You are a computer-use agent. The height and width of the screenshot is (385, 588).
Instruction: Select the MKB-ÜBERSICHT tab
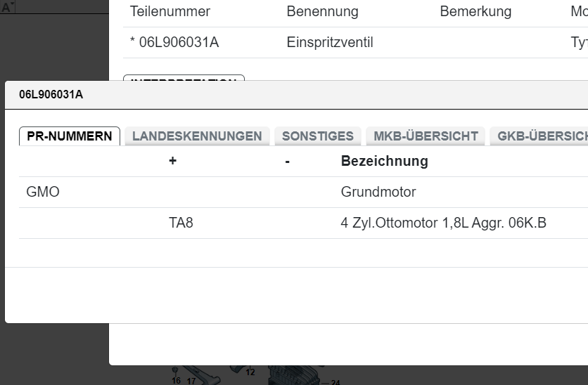pyautogui.click(x=426, y=136)
